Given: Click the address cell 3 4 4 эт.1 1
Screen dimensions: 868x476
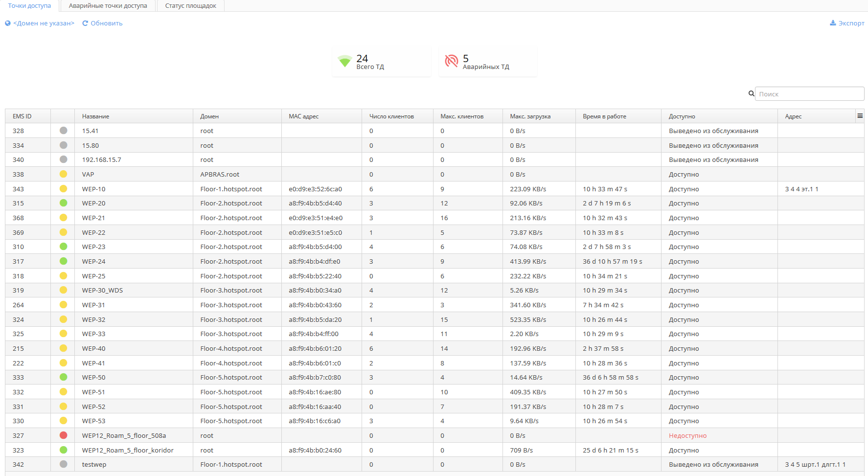Looking at the screenshot, I should coord(821,189).
